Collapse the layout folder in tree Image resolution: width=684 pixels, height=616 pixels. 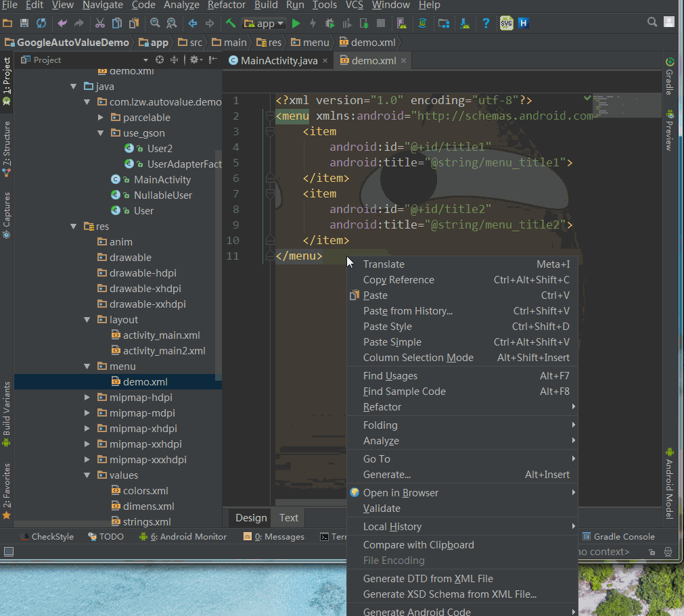coord(87,320)
